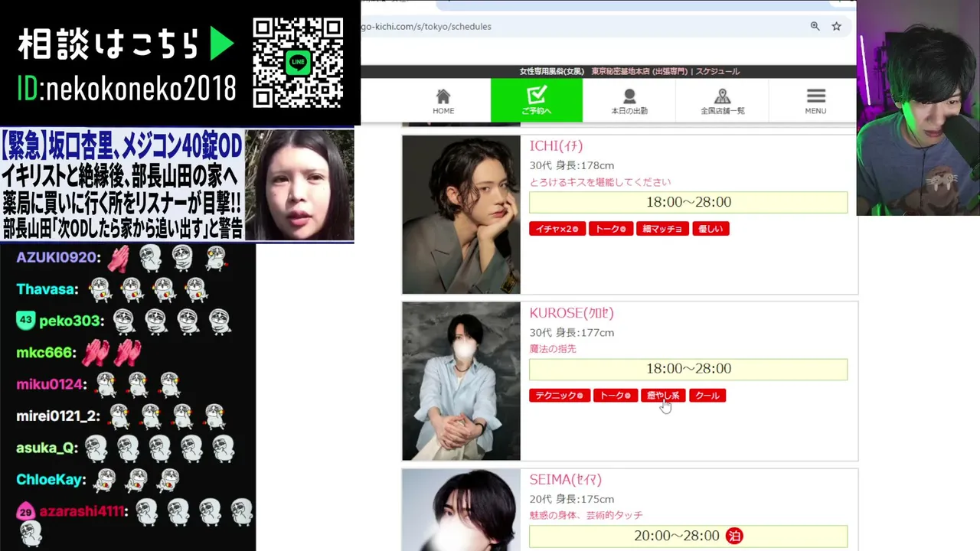Viewport: 980px width, 551px height.
Task: Click chat username AZUKI0920
Action: (58, 257)
